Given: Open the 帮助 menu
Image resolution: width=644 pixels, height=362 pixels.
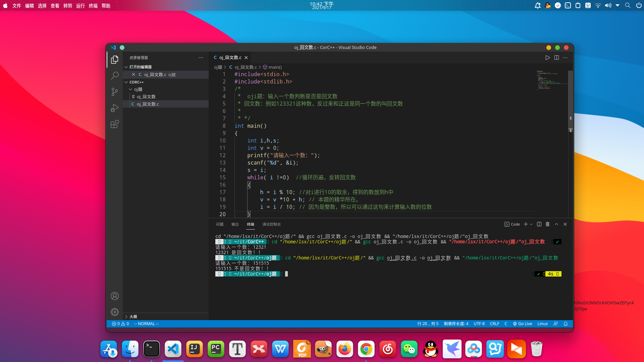Looking at the screenshot, I should pos(106,6).
